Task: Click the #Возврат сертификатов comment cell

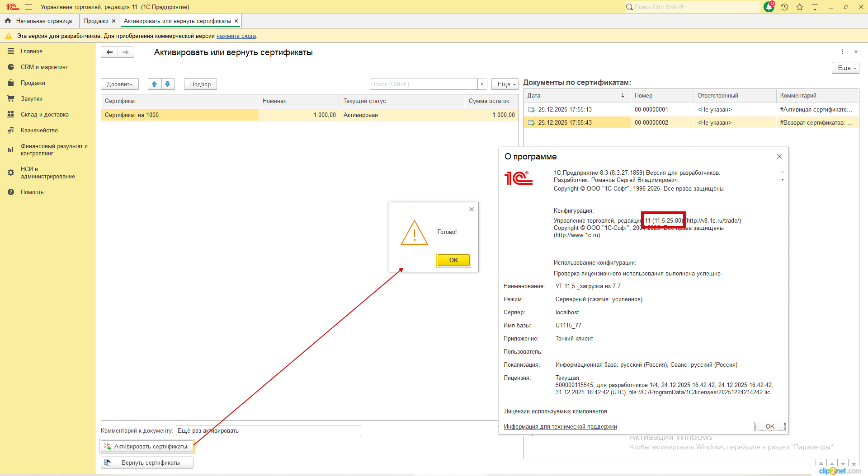Action: (818, 123)
